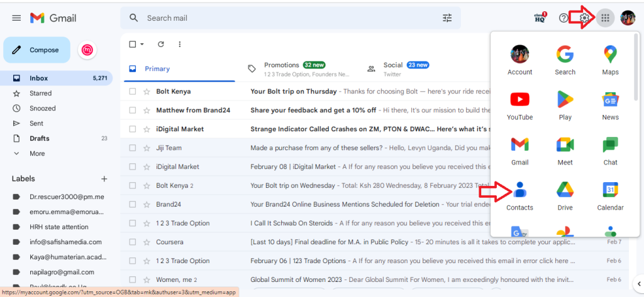644x297 pixels.
Task: Open the Starred folder
Action: (55, 93)
